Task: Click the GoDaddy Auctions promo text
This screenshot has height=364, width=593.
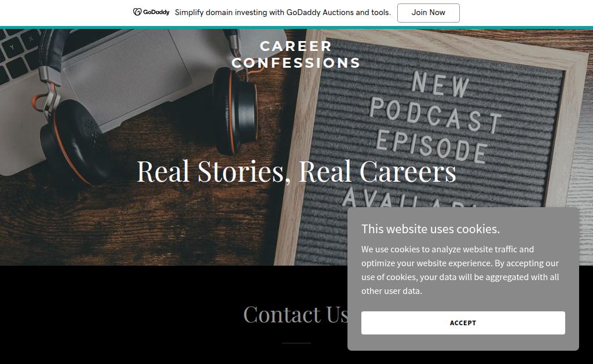Action: pyautogui.click(x=283, y=13)
